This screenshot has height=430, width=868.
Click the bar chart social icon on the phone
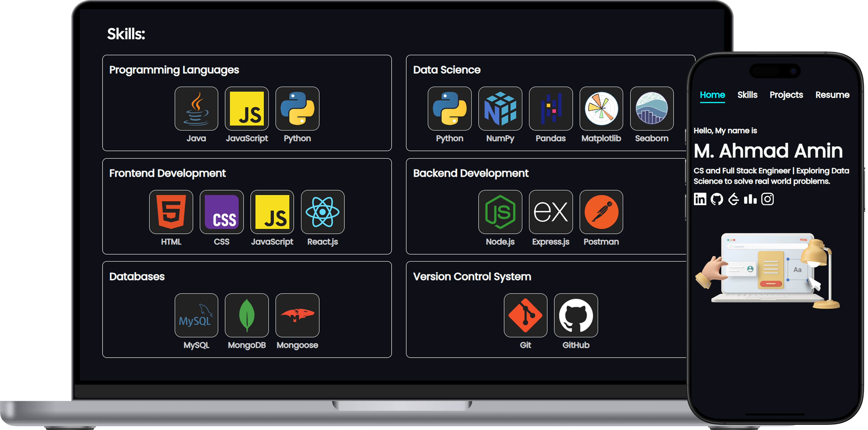750,199
